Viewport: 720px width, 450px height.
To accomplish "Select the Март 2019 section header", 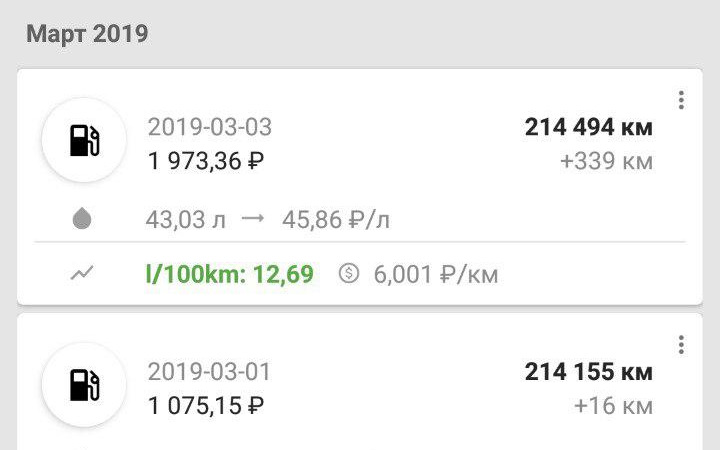I will 87,34.
